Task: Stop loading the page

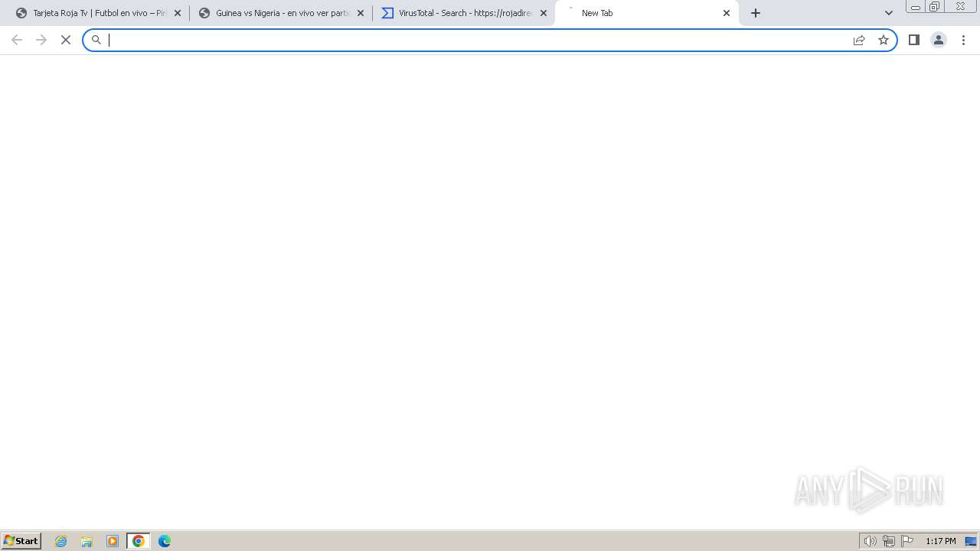Action: tap(66, 40)
